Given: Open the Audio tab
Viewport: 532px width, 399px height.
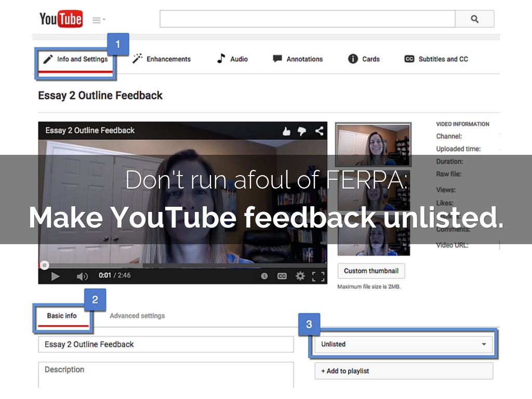Looking at the screenshot, I should coord(232,59).
